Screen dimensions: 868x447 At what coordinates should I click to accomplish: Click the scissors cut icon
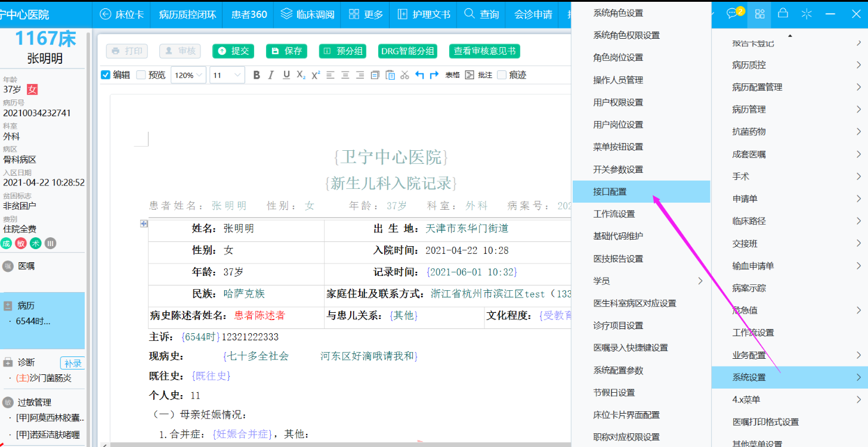coord(404,75)
